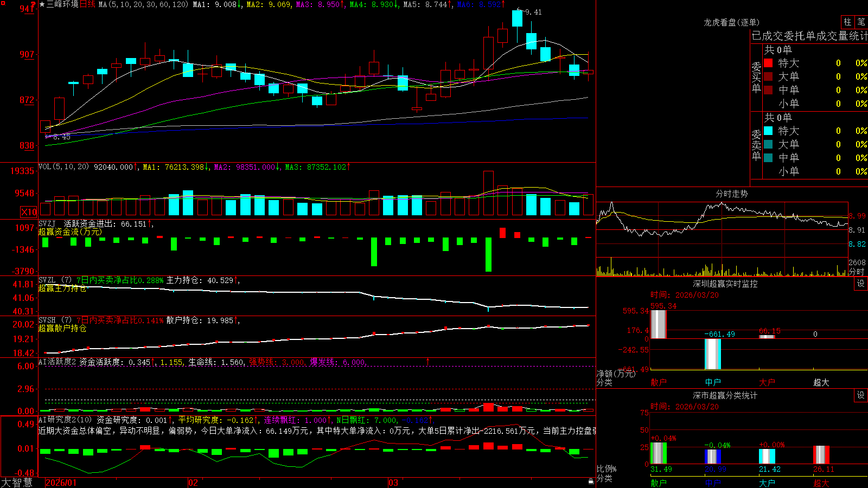Click the 分时 label under the intraday chart
This screenshot has width=868, height=488.
tap(857, 272)
